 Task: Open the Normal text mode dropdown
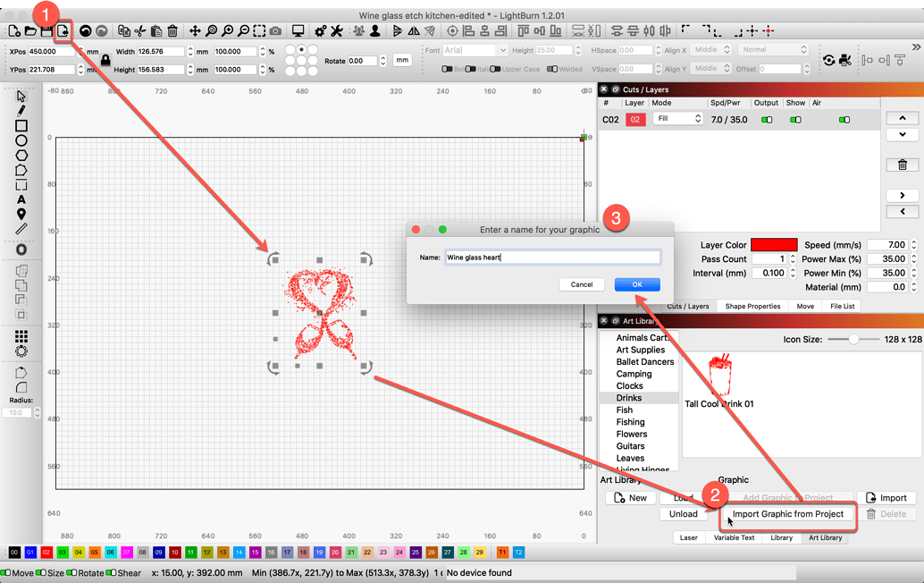point(774,49)
